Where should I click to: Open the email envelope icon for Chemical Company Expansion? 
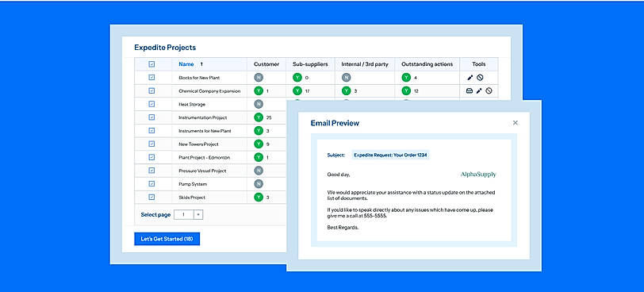pos(470,91)
